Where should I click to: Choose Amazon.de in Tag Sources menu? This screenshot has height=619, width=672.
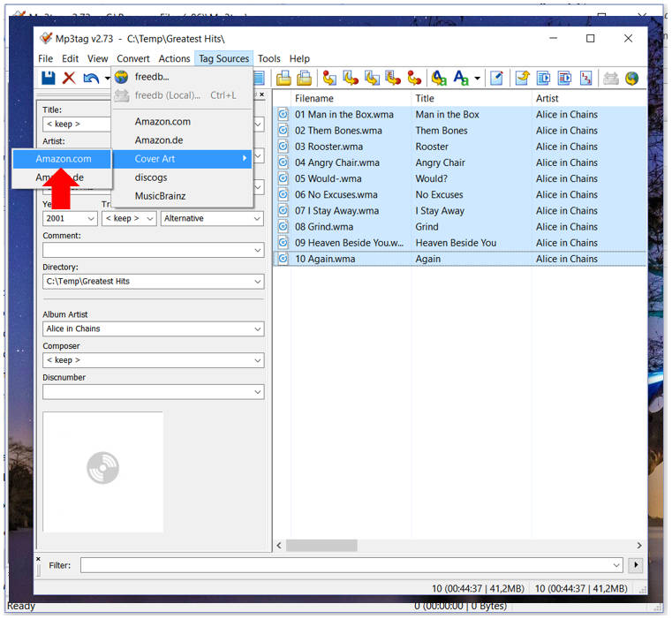click(182, 140)
